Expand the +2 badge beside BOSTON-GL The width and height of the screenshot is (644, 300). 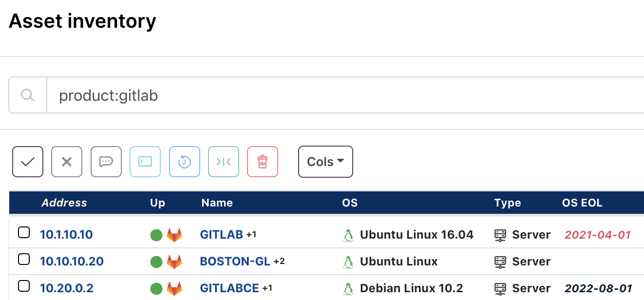click(x=279, y=262)
